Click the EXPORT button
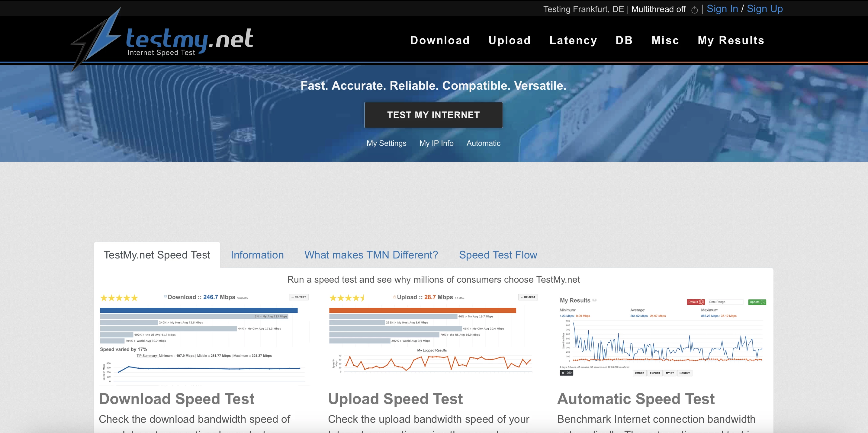Image resolution: width=868 pixels, height=433 pixels. pos(655,373)
